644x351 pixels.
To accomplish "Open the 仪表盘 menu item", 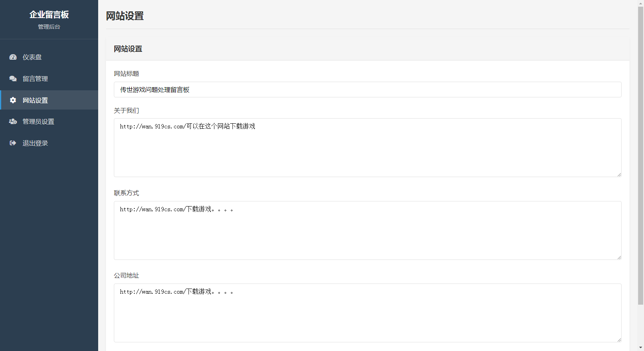I will coord(32,57).
